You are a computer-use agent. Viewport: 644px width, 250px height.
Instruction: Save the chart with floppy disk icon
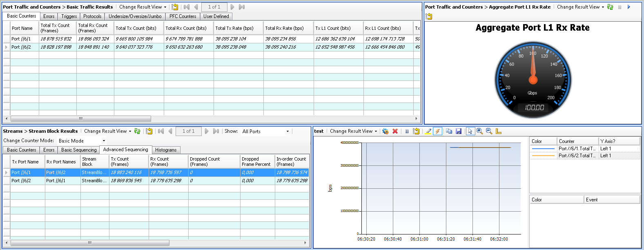pyautogui.click(x=459, y=131)
